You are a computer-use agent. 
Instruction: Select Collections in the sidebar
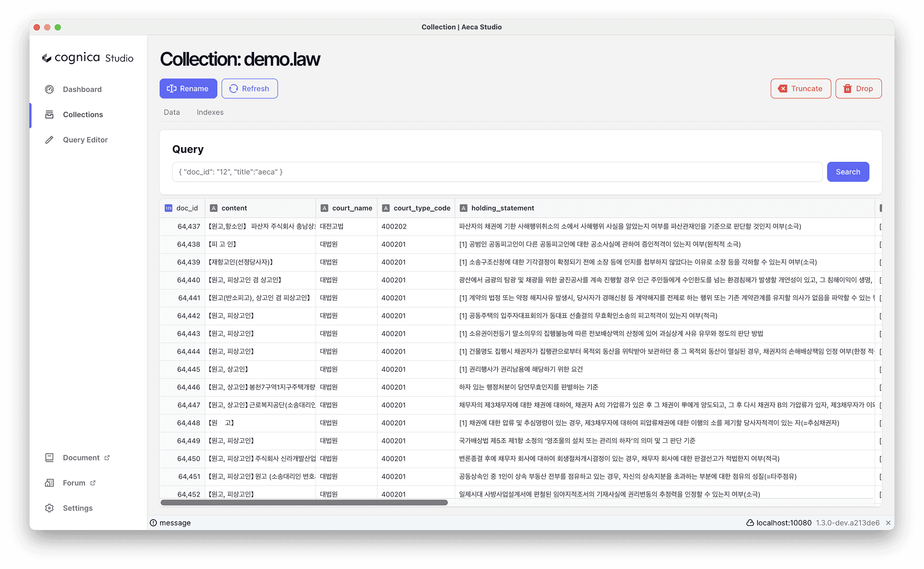click(x=83, y=115)
